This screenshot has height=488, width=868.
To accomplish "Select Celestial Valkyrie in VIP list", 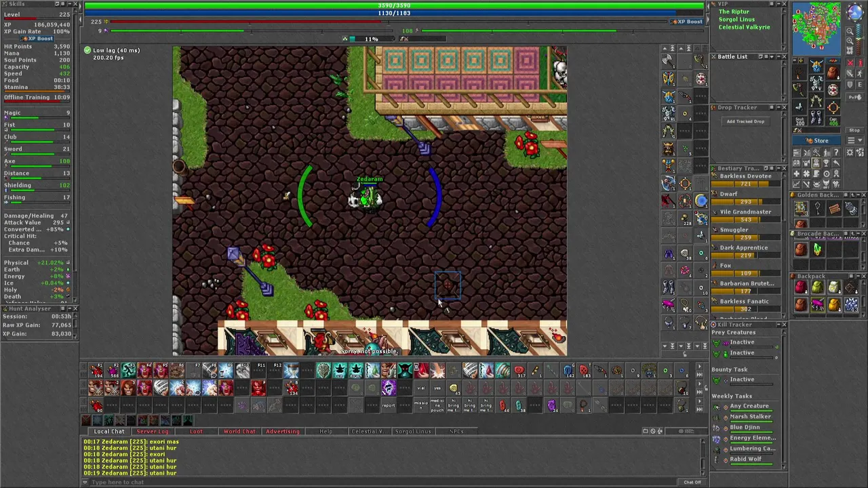I will [x=745, y=27].
